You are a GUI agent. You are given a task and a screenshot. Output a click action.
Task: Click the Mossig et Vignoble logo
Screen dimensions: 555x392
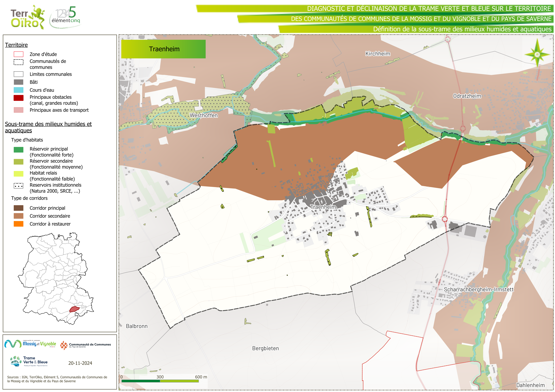tap(30, 344)
